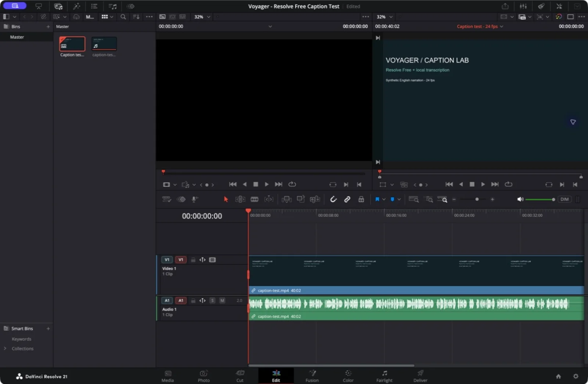Click Match Frame icon in source viewer
Screen dimensions: 588x384
tap(333, 184)
